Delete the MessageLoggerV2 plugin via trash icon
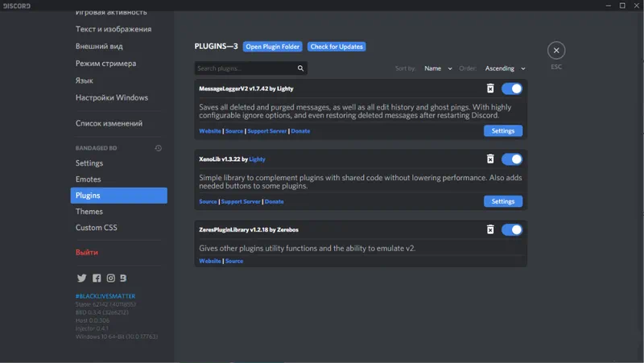Image resolution: width=644 pixels, height=363 pixels. tap(489, 89)
